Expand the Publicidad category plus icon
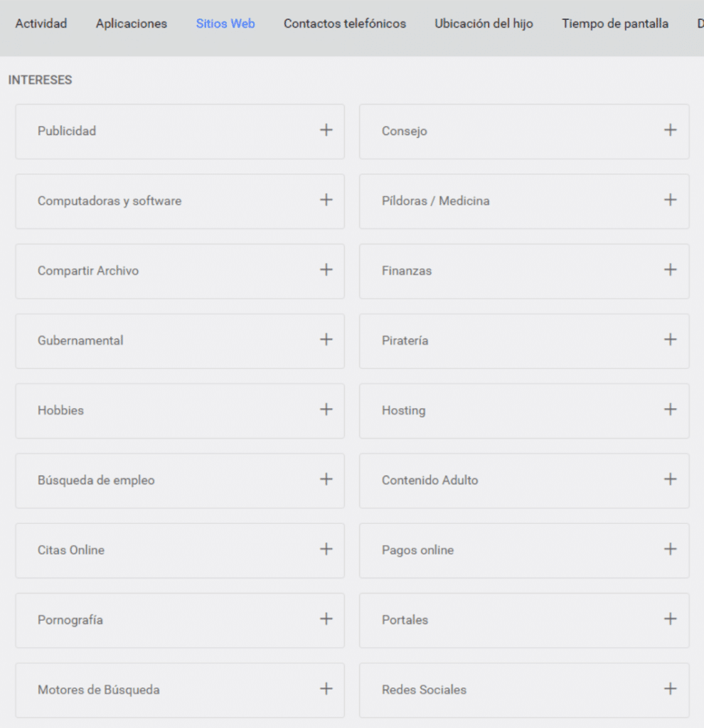This screenshot has height=728, width=704. 326,130
